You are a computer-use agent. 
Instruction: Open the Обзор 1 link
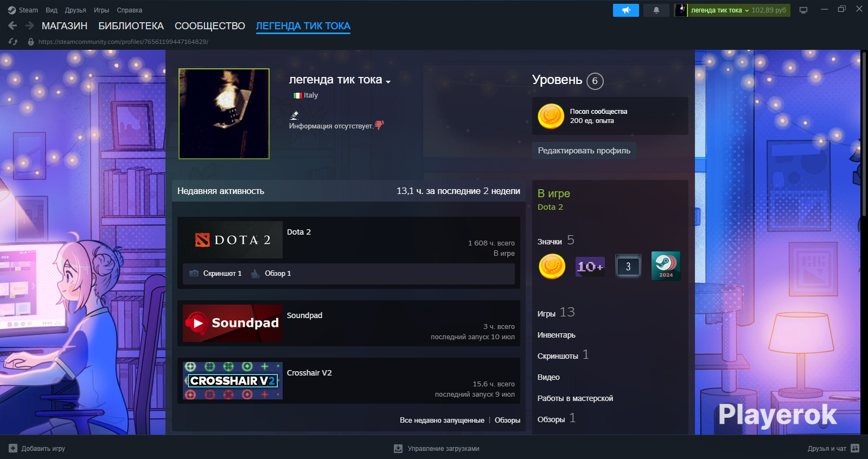278,274
